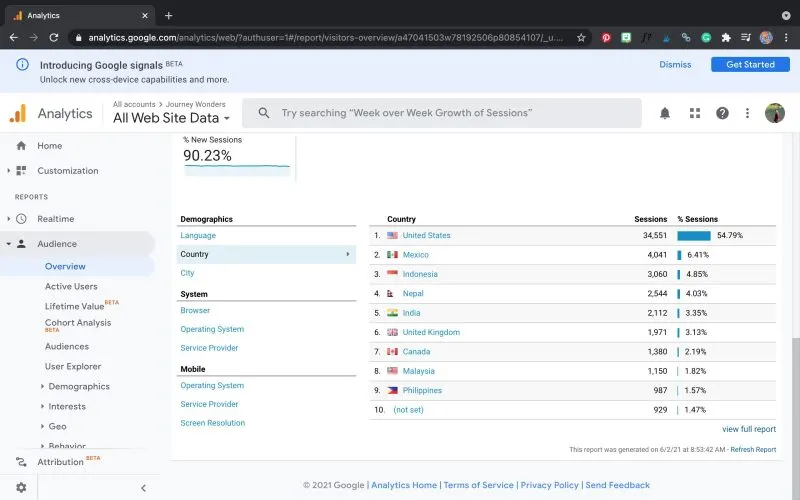Open the All Web Site Data dropdown
This screenshot has height=500, width=800.
pos(171,118)
